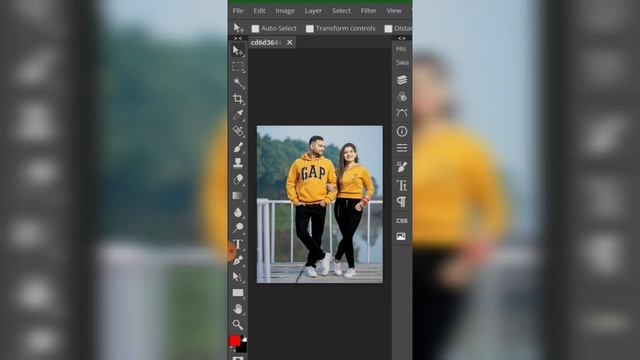Open the Channels panel icon
The width and height of the screenshot is (640, 360).
coord(402,96)
